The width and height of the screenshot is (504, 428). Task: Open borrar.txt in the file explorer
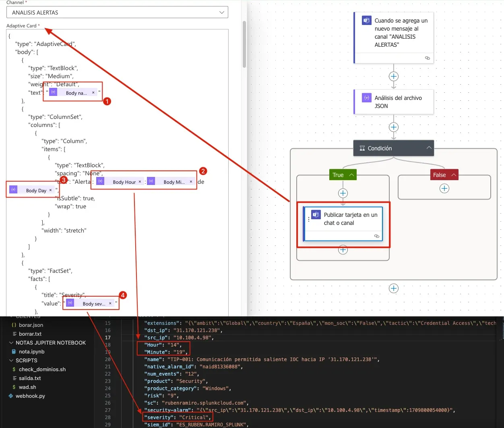point(30,334)
